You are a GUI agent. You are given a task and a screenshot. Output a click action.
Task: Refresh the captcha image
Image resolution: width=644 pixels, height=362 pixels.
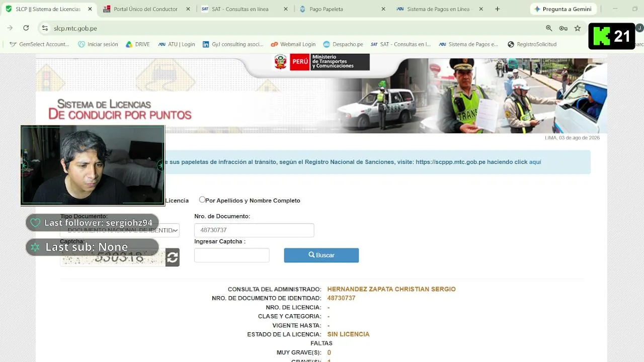click(173, 257)
